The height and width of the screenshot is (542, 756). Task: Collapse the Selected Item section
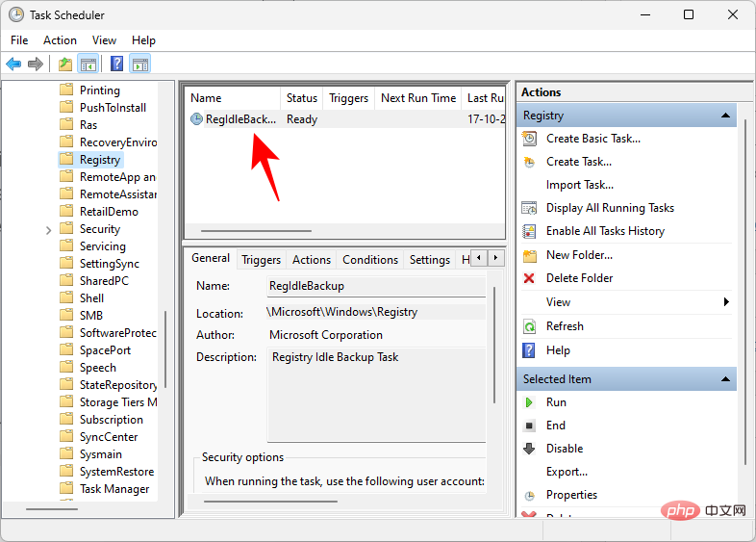pyautogui.click(x=725, y=379)
